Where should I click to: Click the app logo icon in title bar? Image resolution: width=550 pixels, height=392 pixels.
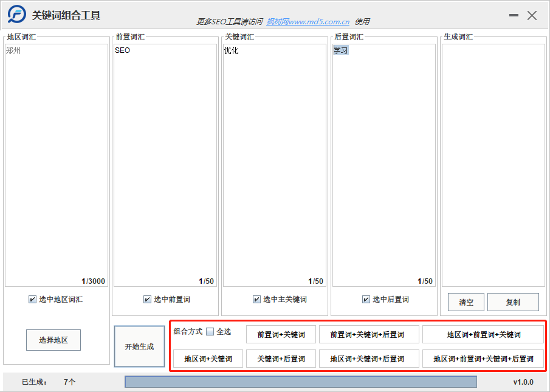(17, 15)
